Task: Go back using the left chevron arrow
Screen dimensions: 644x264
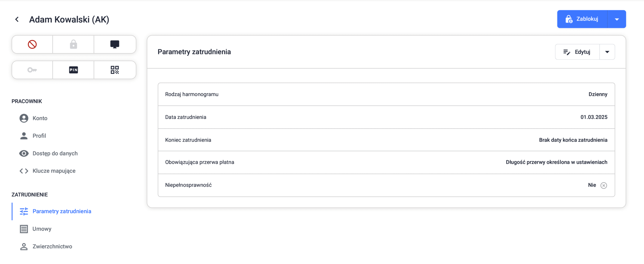Action: pyautogui.click(x=17, y=19)
